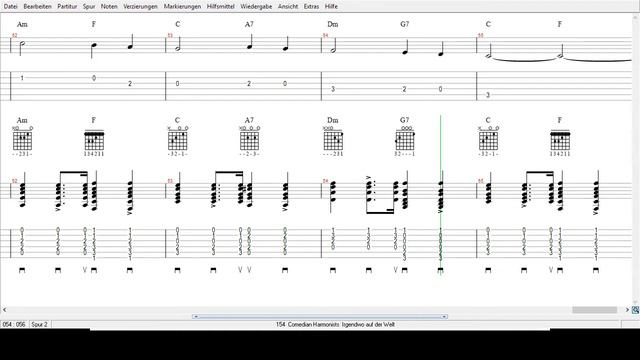Open the Partitur menu
Screen dimensions: 640x360
(x=67, y=7)
